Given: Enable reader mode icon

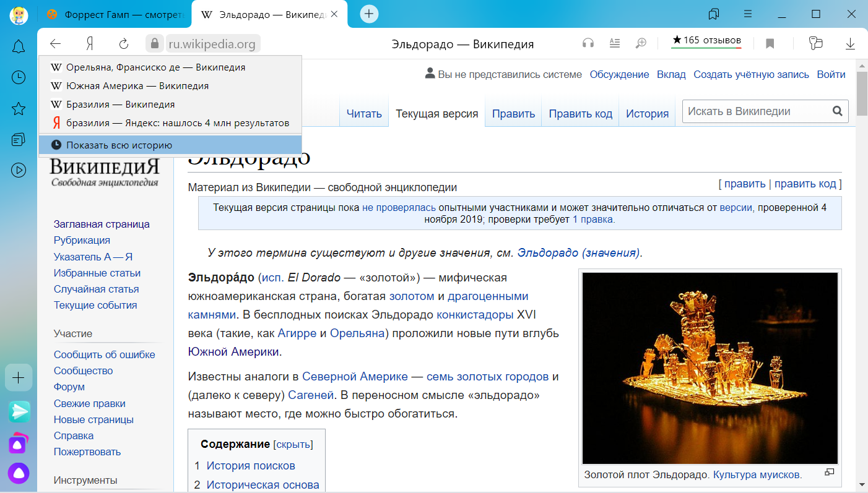Looking at the screenshot, I should (615, 43).
